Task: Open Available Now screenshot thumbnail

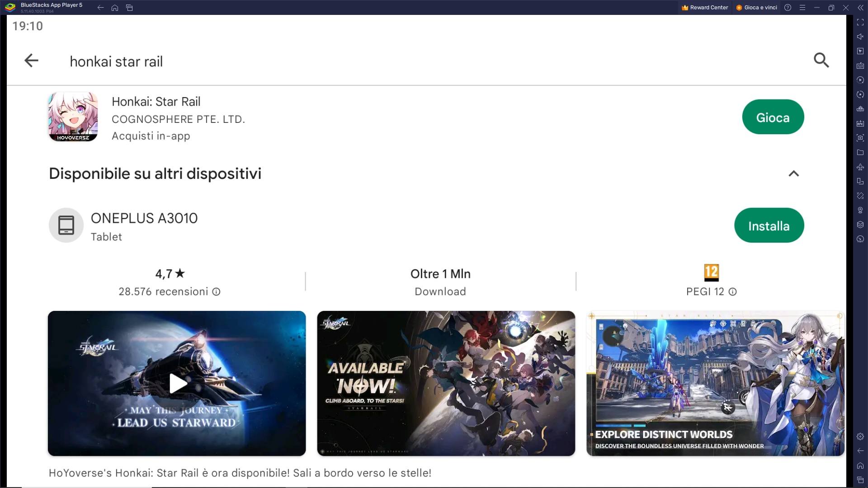Action: pyautogui.click(x=446, y=383)
